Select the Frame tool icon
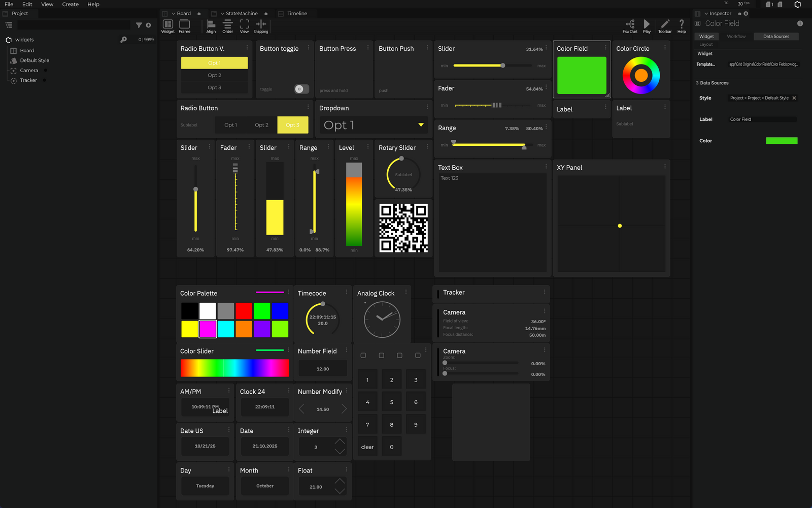Screen dimensions: 812x508 [x=185, y=24]
